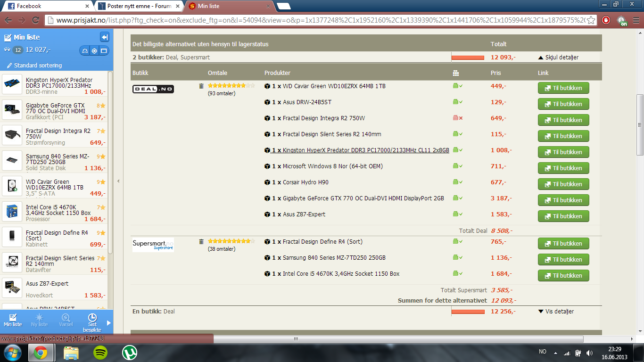Click the pencil icon beside Standard sortering
644x362 pixels.
9,66
